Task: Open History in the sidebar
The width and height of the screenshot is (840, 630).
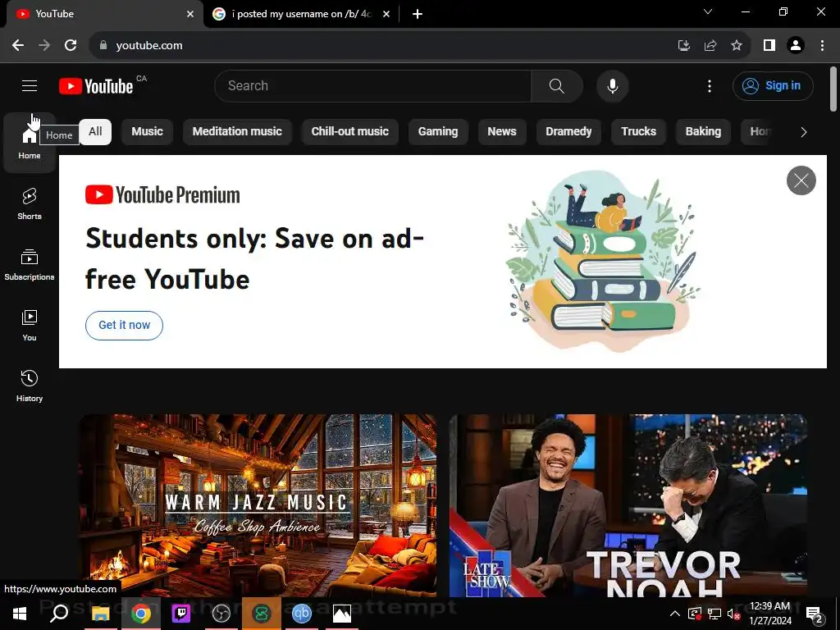Action: (30, 386)
